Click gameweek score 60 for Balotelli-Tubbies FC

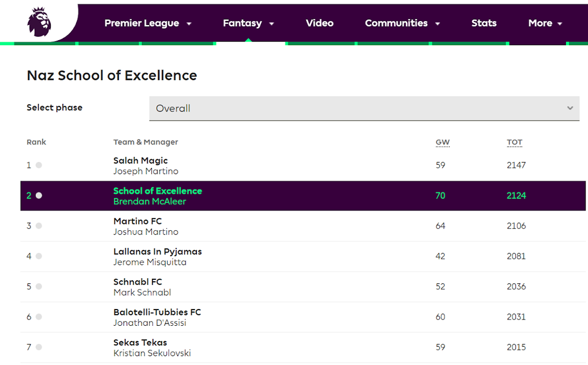(441, 317)
